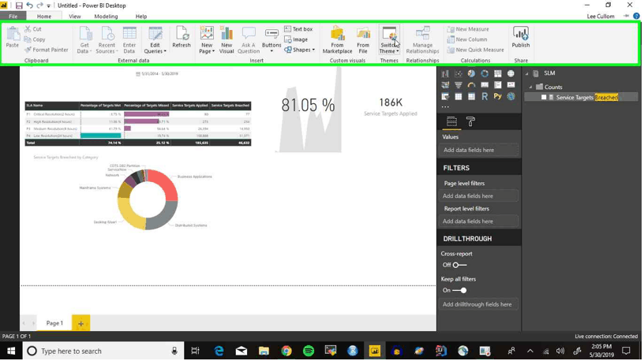The height and width of the screenshot is (361, 644).
Task: Pick the waterfall chart visualization
Action: click(x=445, y=74)
